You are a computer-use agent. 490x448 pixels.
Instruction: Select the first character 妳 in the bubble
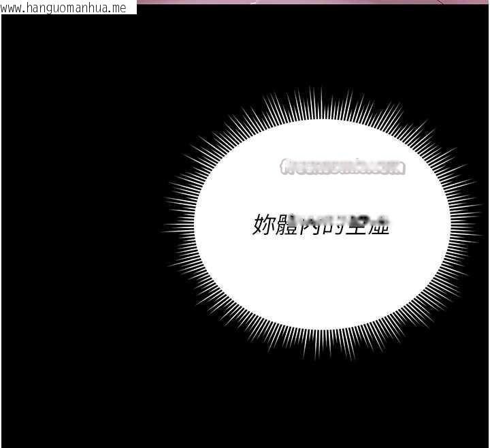click(263, 225)
